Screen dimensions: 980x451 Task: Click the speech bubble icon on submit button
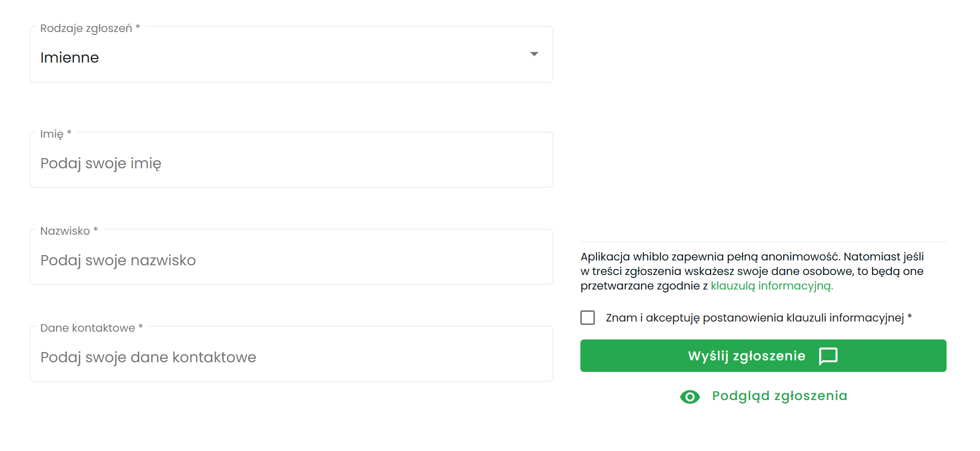(828, 356)
